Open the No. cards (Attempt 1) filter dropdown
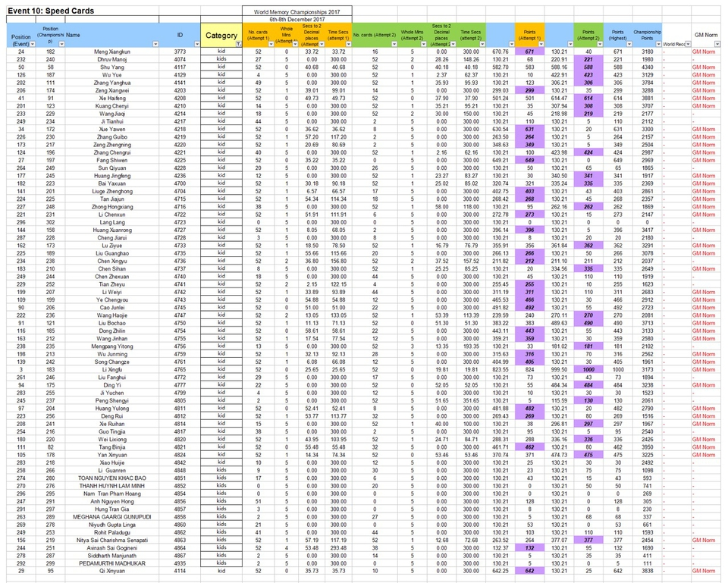Viewport: 728px width, 583px height. tap(271, 44)
